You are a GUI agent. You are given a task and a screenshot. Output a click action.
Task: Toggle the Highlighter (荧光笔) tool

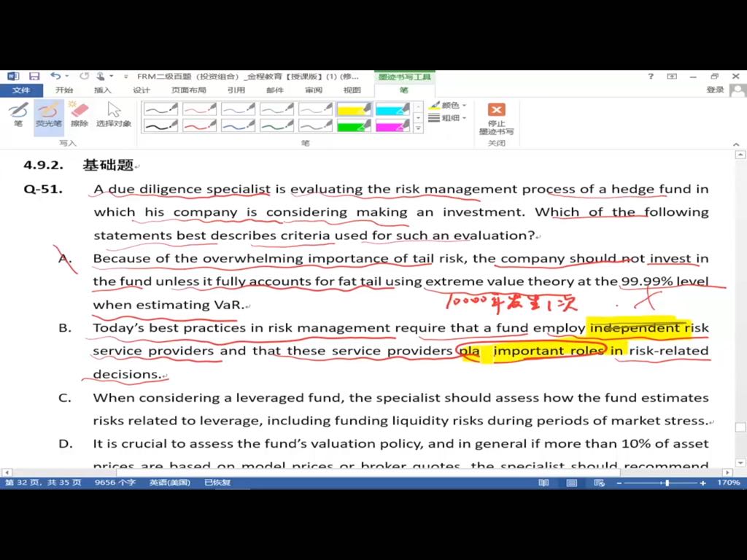(x=48, y=114)
